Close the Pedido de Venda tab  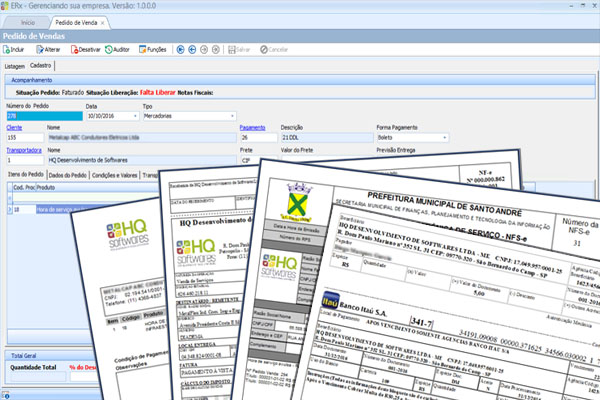[x=102, y=23]
